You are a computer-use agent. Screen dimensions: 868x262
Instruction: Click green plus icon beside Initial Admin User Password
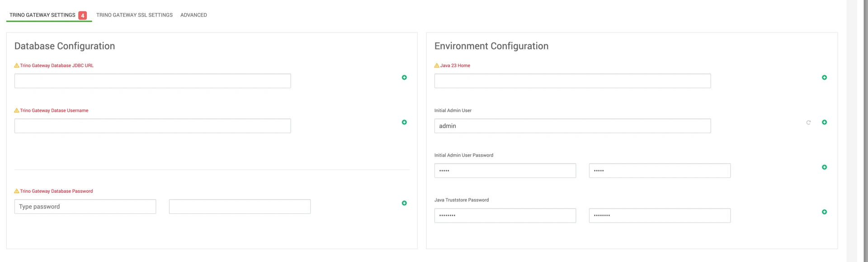pos(824,167)
